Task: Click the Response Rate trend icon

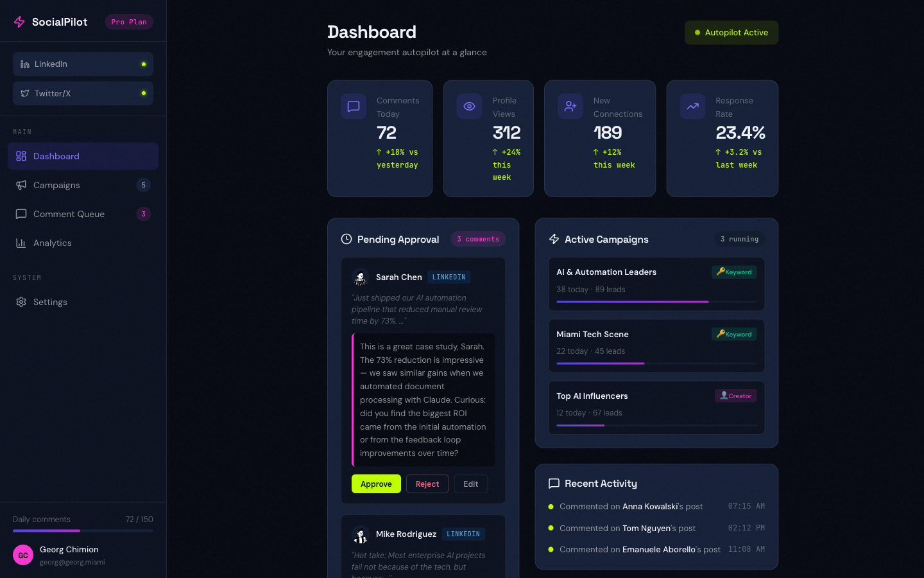Action: point(692,107)
